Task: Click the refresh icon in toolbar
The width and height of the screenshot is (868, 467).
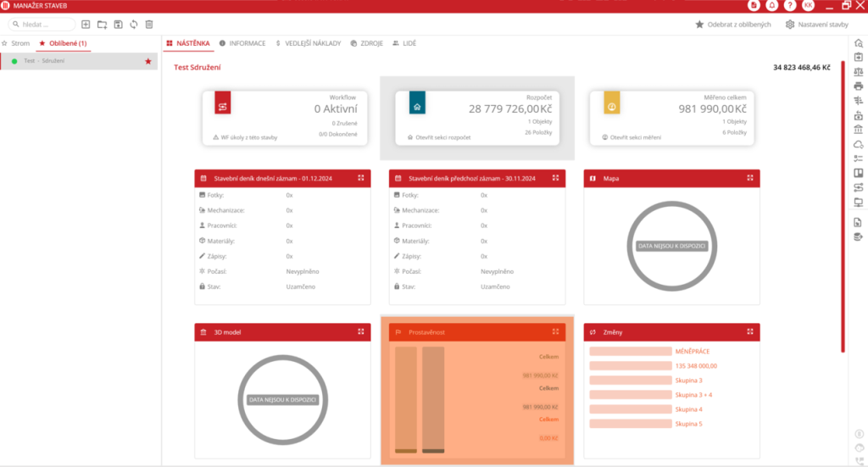Action: click(133, 25)
